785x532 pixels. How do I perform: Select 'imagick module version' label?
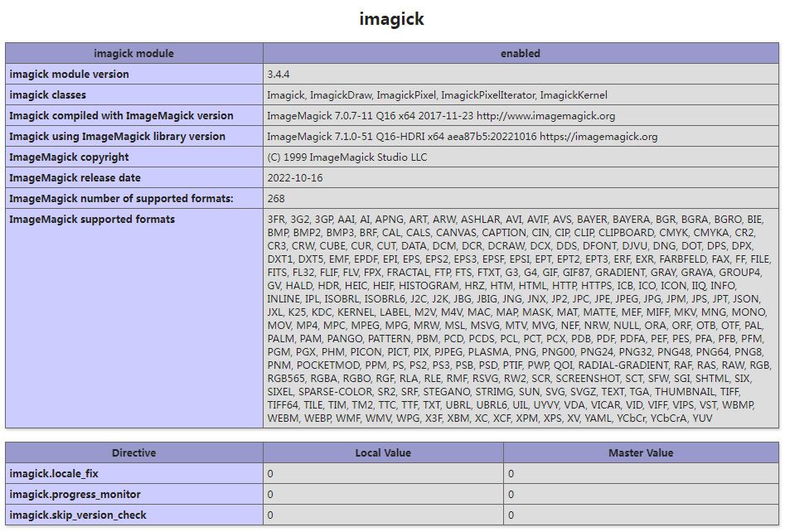pos(69,74)
